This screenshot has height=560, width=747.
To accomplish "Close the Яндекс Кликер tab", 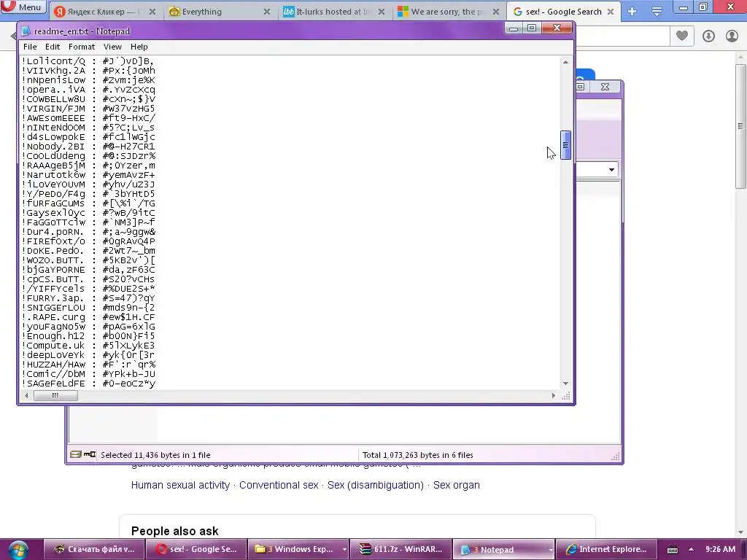I will 152,12.
